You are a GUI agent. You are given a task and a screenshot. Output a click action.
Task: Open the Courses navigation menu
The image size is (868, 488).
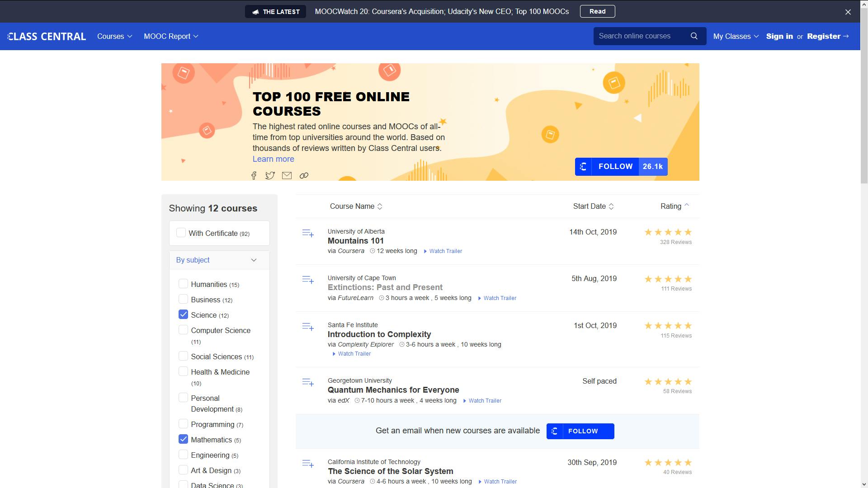coord(114,36)
